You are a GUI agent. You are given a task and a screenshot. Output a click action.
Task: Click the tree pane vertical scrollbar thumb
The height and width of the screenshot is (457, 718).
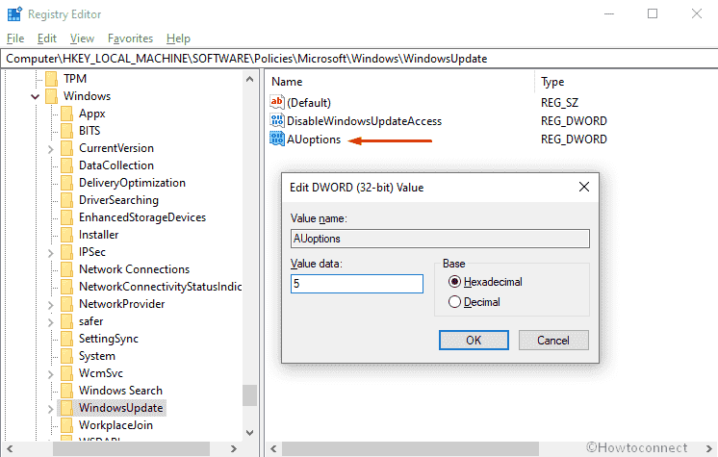250,395
